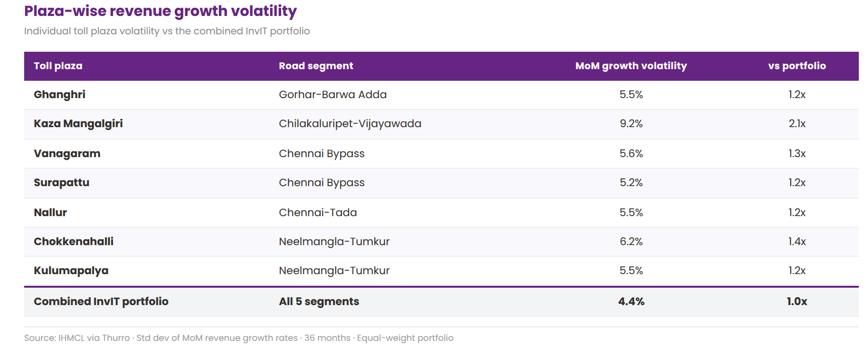
Task: Click the Chilakaluripet-Vijayawada segment cell
Action: (350, 124)
